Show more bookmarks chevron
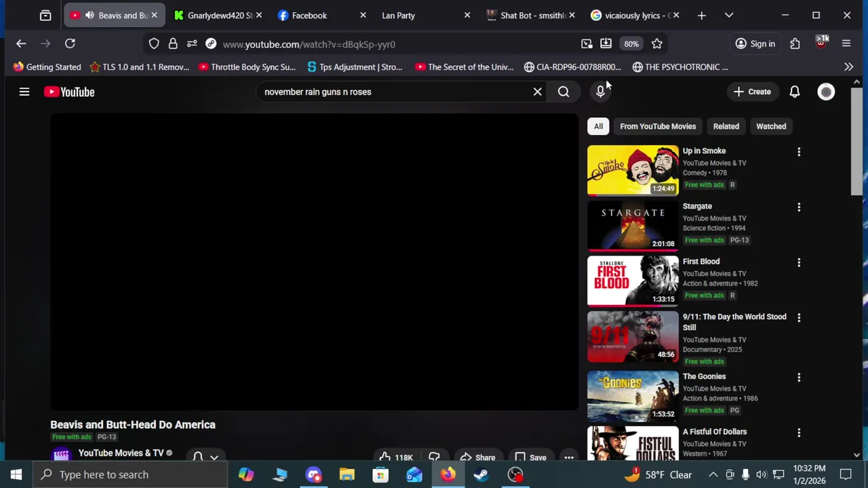The width and height of the screenshot is (868, 488). tap(848, 66)
